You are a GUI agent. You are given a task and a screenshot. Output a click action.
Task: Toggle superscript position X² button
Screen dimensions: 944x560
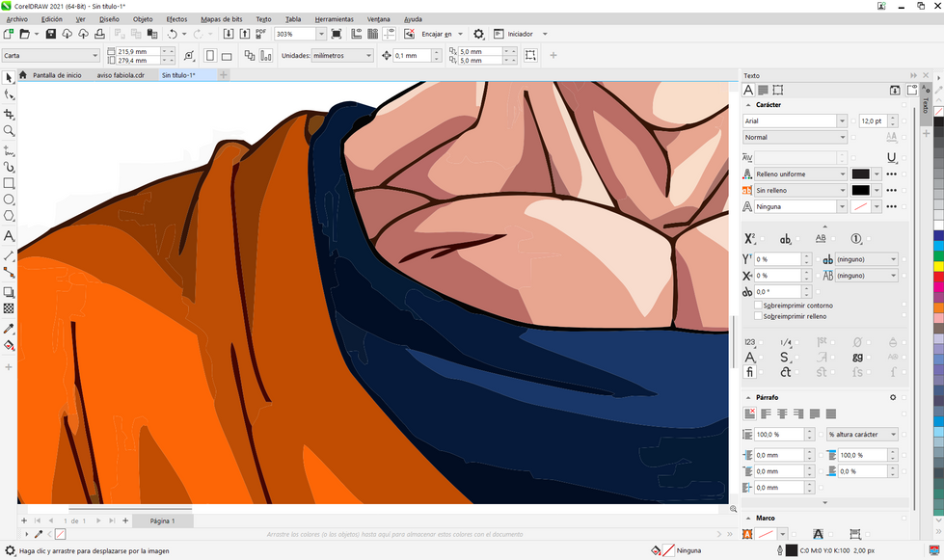(x=749, y=239)
